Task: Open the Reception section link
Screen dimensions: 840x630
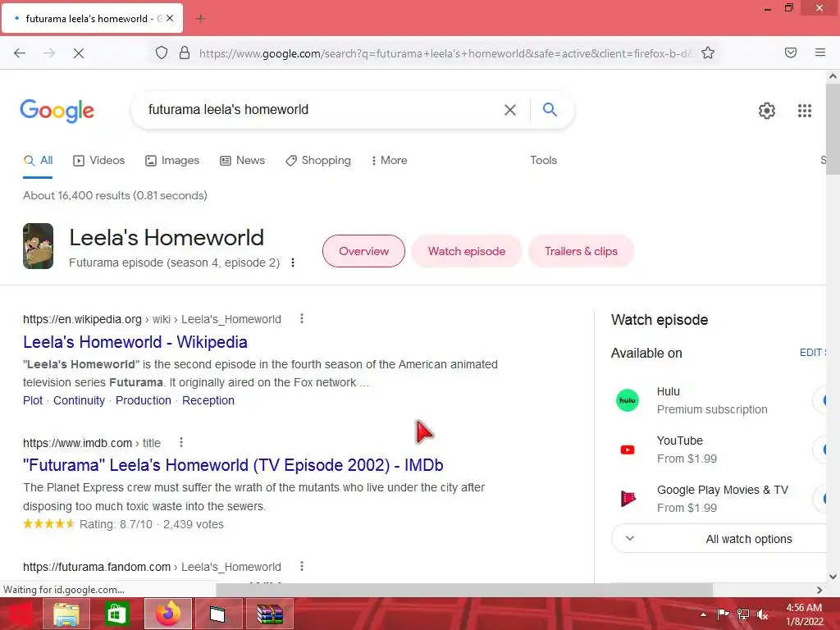Action: tap(208, 400)
